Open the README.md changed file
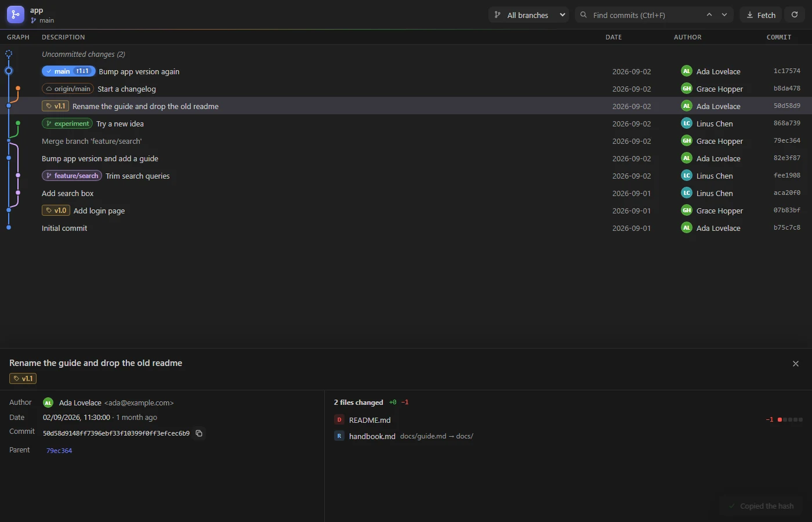The height and width of the screenshot is (522, 812). [568, 420]
